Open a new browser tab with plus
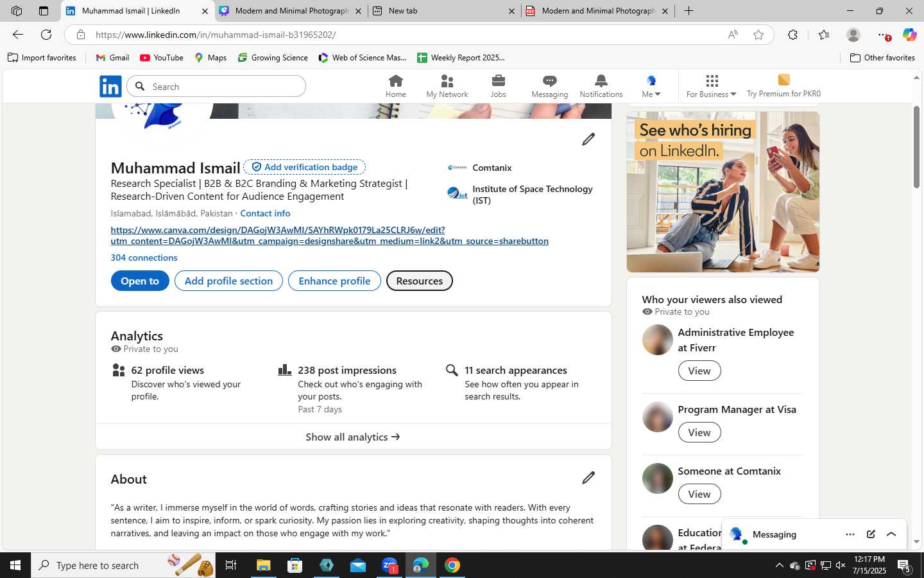 click(689, 11)
